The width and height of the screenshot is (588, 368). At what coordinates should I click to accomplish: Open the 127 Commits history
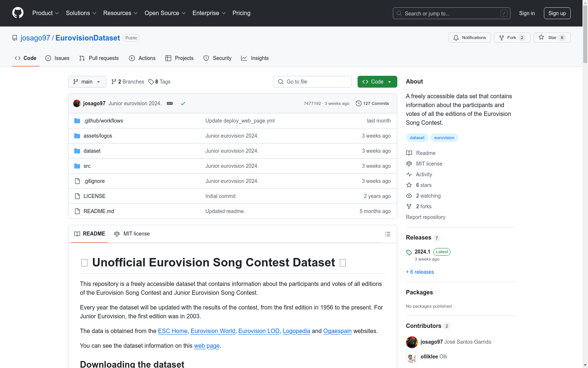click(x=372, y=103)
